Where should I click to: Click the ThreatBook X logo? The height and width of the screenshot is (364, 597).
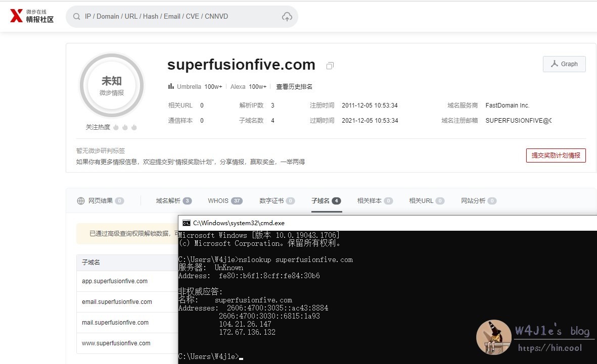pos(16,16)
